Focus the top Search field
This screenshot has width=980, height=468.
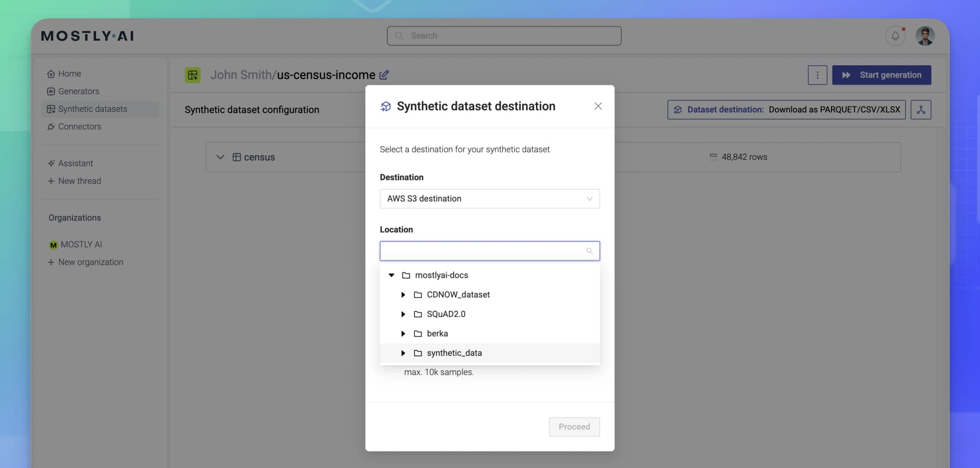coord(504,36)
